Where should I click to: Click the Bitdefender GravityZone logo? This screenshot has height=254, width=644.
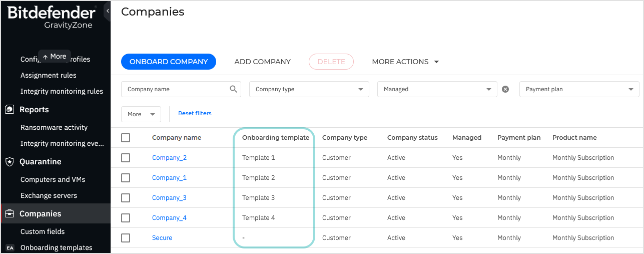(52, 17)
